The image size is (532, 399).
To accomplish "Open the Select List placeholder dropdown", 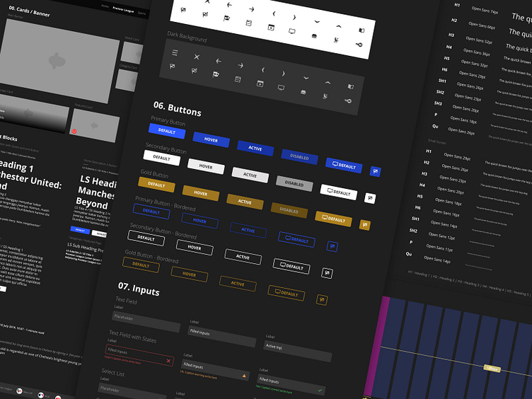I will coord(132,393).
